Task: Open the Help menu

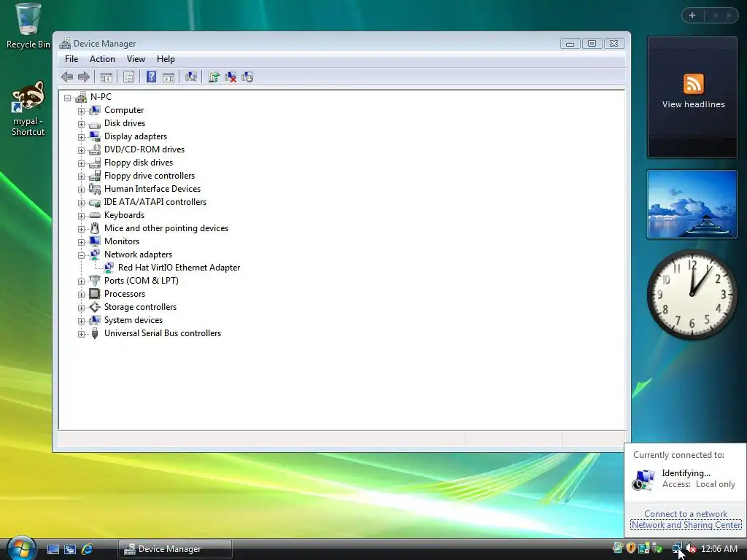Action: coord(166,59)
